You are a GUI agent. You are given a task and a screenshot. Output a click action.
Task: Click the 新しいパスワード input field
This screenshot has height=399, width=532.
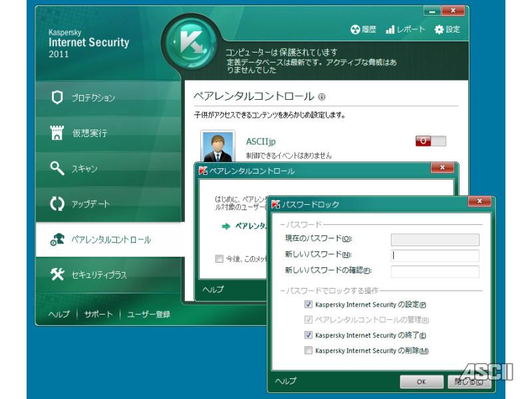(435, 255)
